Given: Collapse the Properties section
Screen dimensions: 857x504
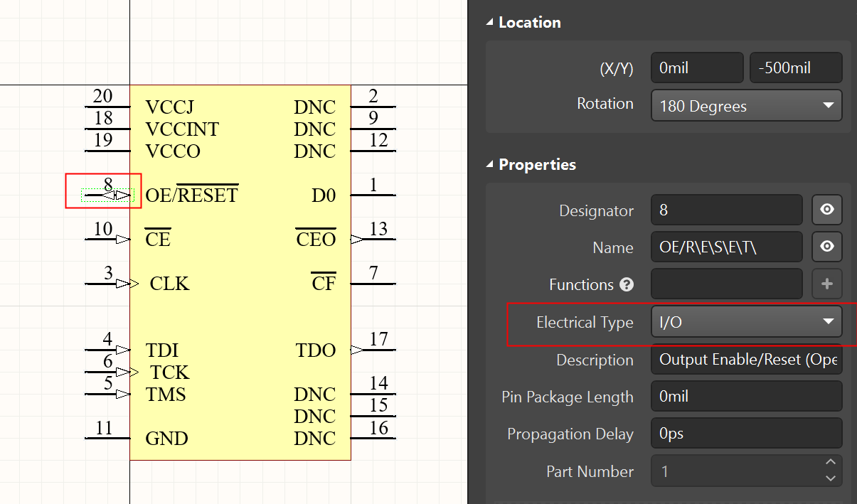Looking at the screenshot, I should click(489, 165).
